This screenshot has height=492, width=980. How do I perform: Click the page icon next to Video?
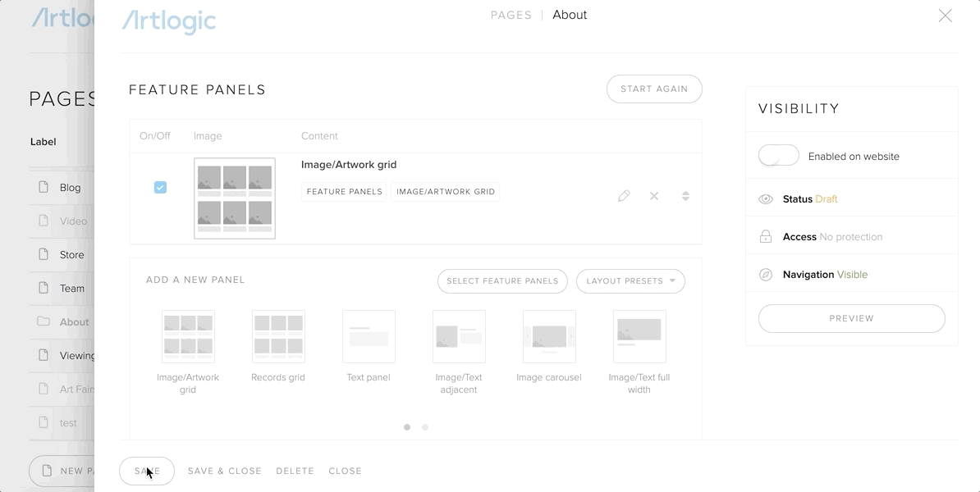point(44,221)
